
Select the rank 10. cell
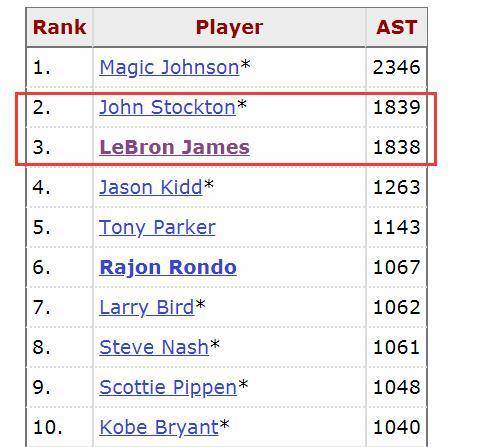coord(60,427)
